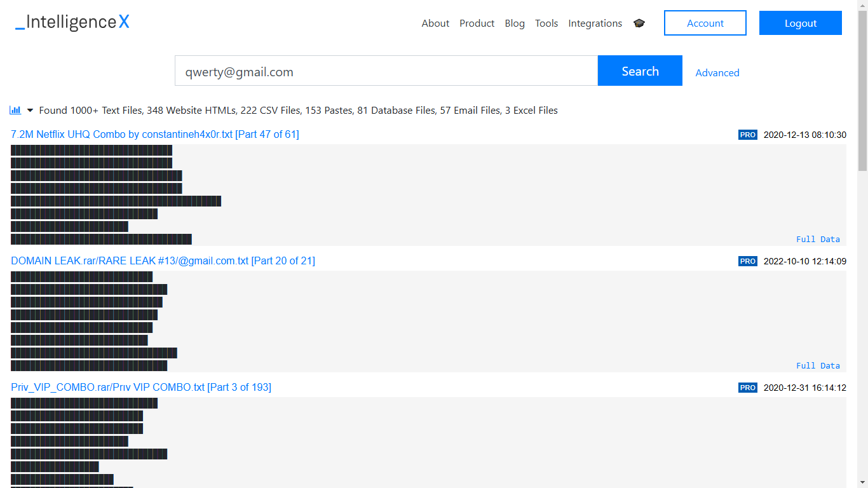The width and height of the screenshot is (868, 488).
Task: Click PRO badge next to 2020-12-31 date
Action: pos(748,388)
